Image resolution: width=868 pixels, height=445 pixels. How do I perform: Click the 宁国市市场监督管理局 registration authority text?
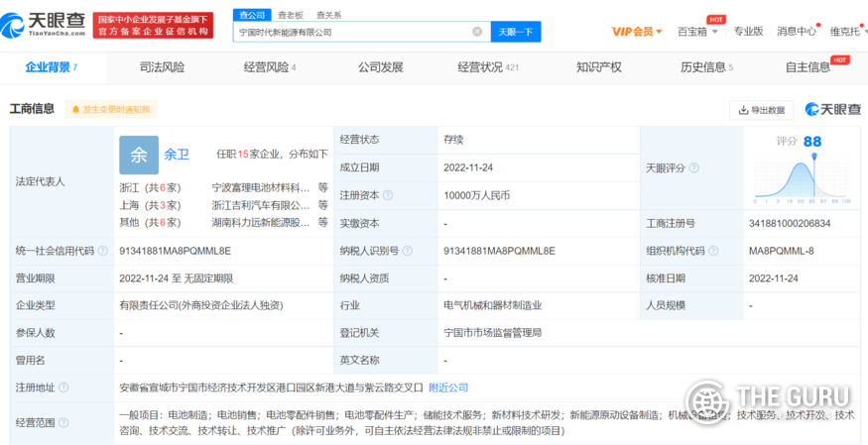click(492, 333)
